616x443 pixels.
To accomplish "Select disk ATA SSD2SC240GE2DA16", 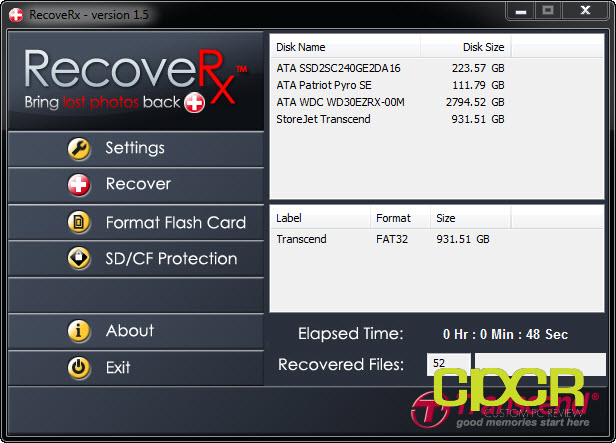I will [338, 68].
